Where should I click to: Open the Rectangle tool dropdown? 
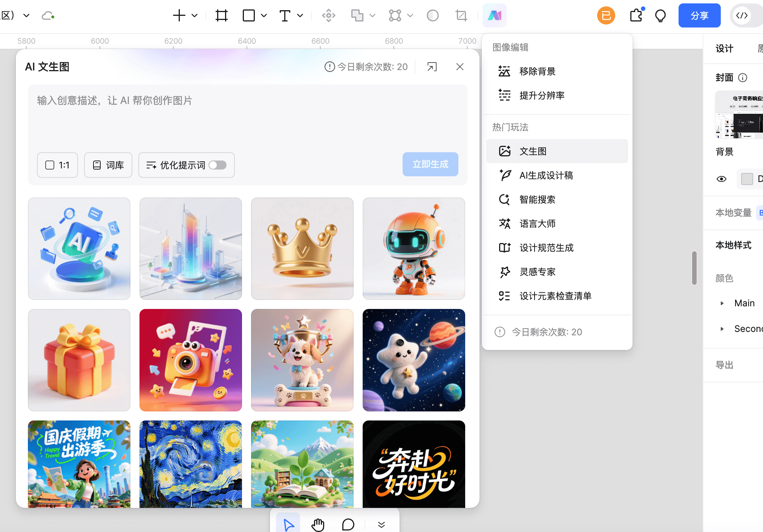click(x=264, y=15)
